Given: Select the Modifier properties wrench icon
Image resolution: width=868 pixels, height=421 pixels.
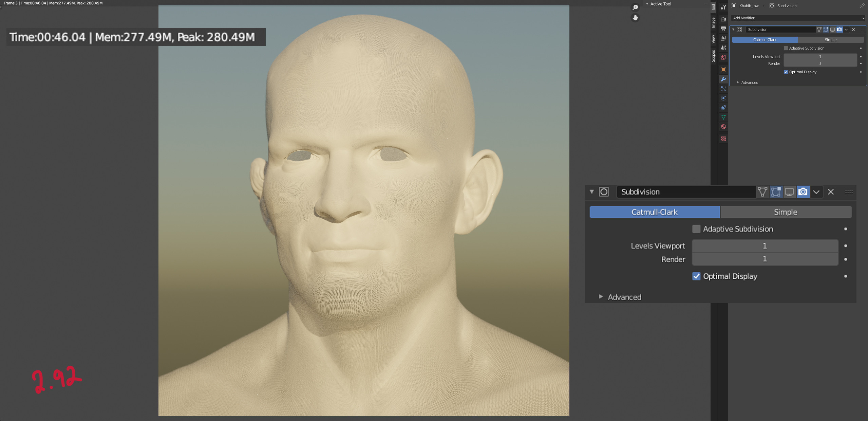Looking at the screenshot, I should 723,79.
